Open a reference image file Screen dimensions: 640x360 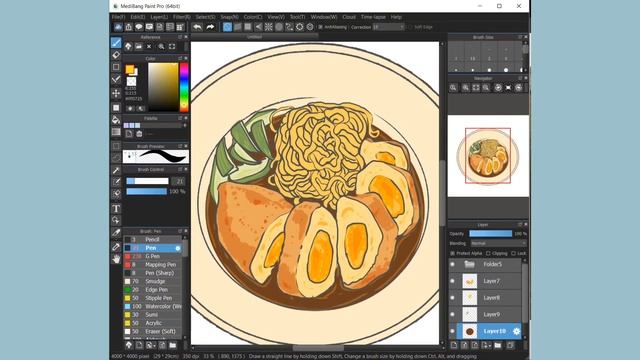139,47
